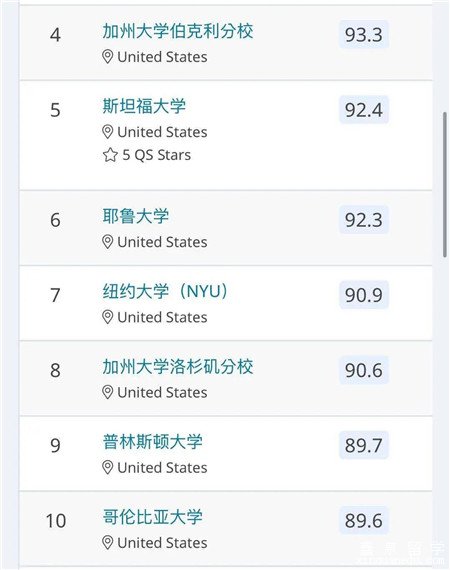The height and width of the screenshot is (570, 450).
Task: Open the 耶鲁大学 university link
Action: [x=136, y=216]
